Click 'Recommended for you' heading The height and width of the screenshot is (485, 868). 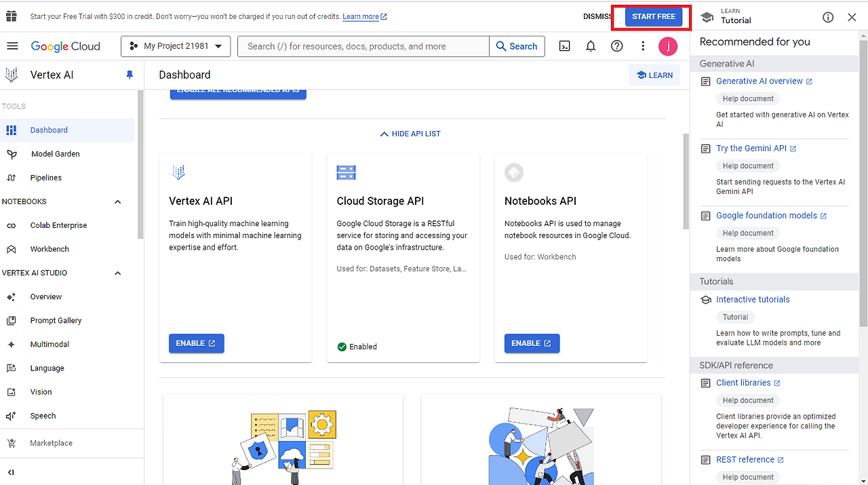(755, 41)
